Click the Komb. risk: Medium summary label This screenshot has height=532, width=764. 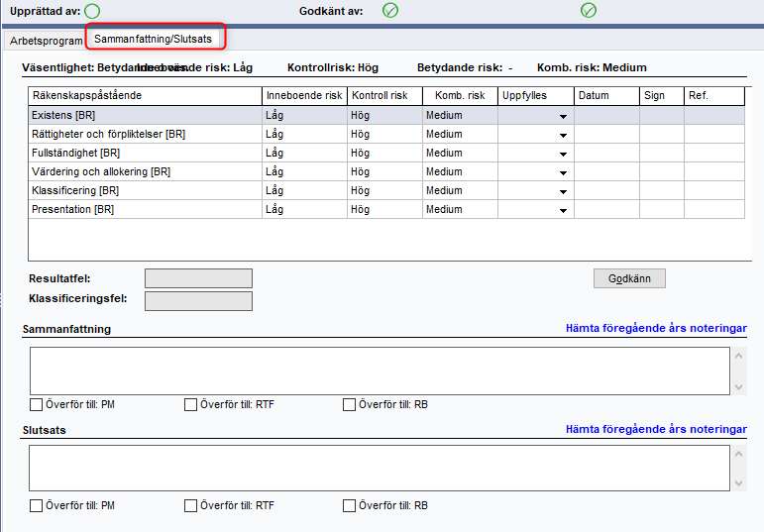[x=592, y=67]
